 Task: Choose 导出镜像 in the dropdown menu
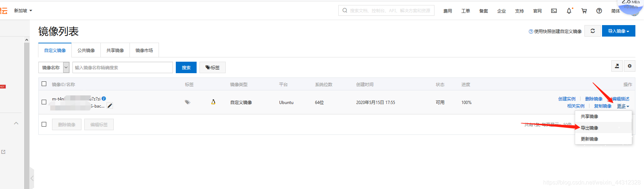click(603, 128)
